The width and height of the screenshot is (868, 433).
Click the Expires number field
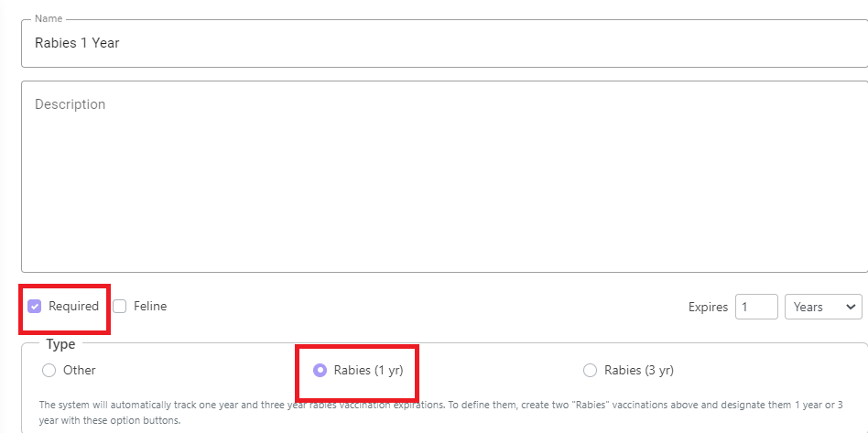756,307
